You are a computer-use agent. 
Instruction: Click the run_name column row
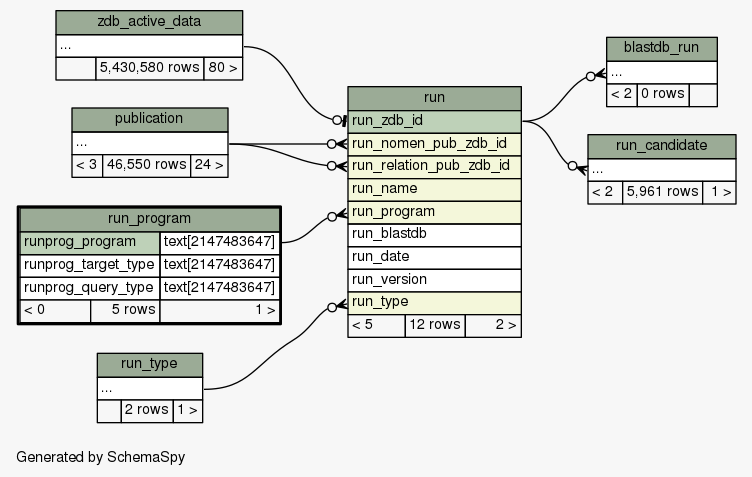click(434, 189)
